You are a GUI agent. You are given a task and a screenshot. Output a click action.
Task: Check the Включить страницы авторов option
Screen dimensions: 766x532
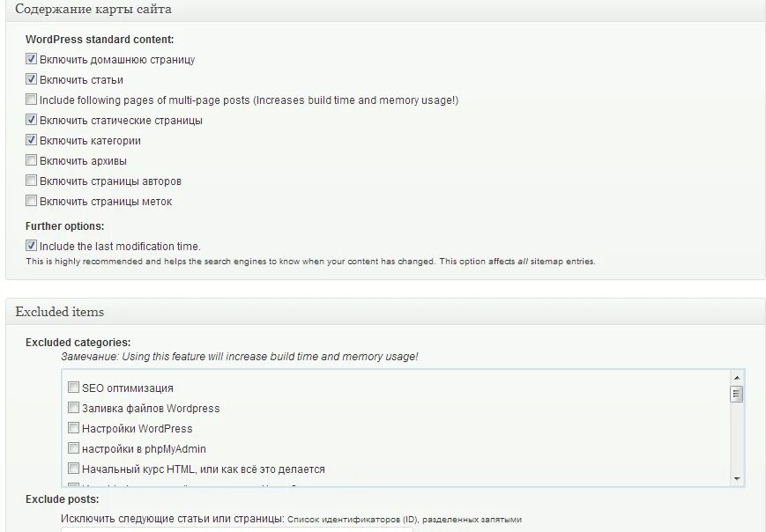pos(32,181)
